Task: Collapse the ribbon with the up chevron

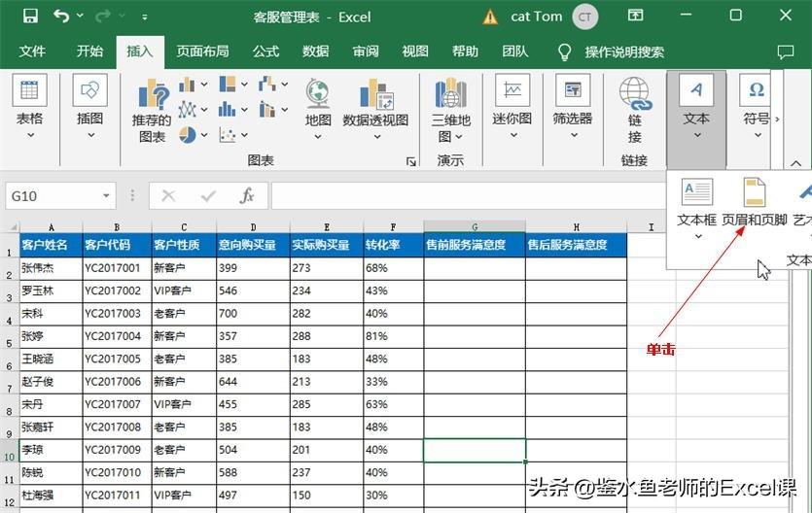Action: (795, 163)
